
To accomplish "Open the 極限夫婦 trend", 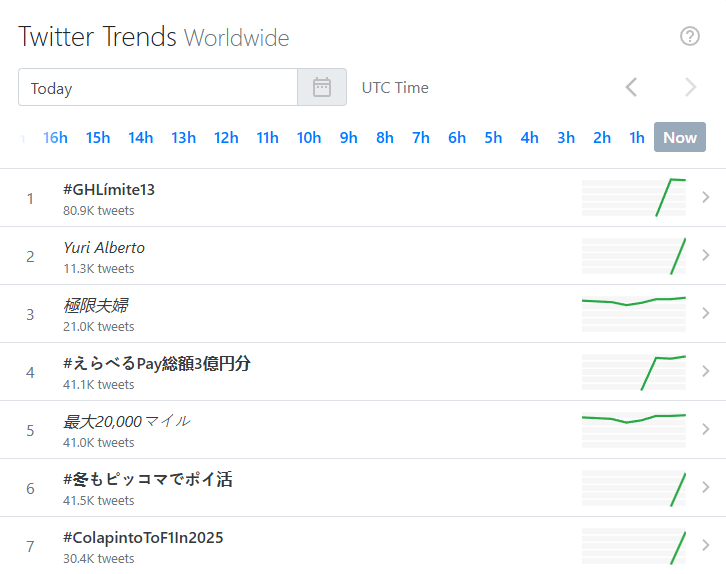I will pyautogui.click(x=95, y=306).
